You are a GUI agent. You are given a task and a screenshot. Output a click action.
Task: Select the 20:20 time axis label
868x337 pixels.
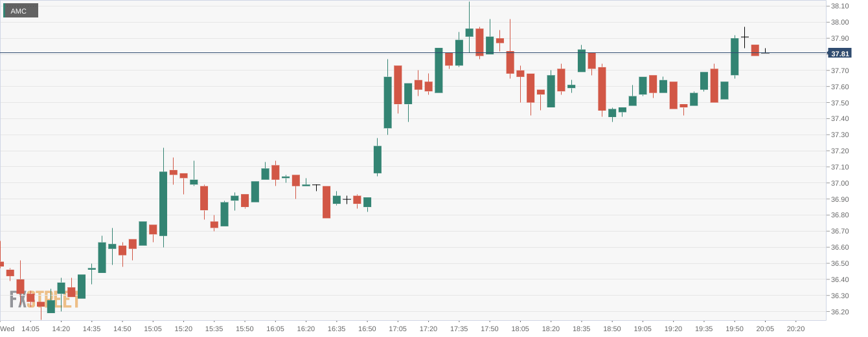click(795, 329)
